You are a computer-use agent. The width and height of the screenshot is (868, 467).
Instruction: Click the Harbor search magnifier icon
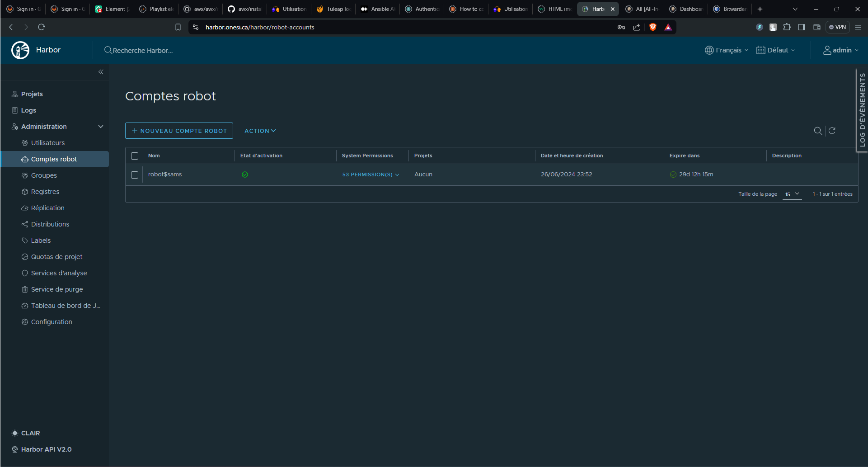click(x=108, y=50)
